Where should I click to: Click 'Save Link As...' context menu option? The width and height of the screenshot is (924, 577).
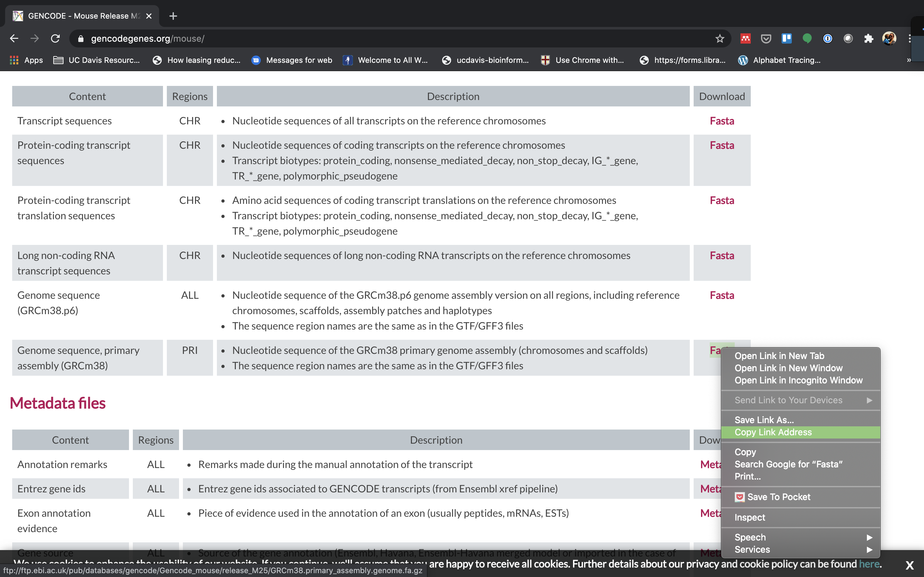(764, 420)
